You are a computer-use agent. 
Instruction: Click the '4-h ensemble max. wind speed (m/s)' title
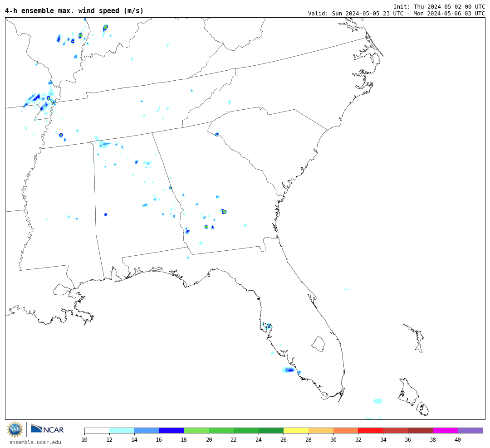74,10
